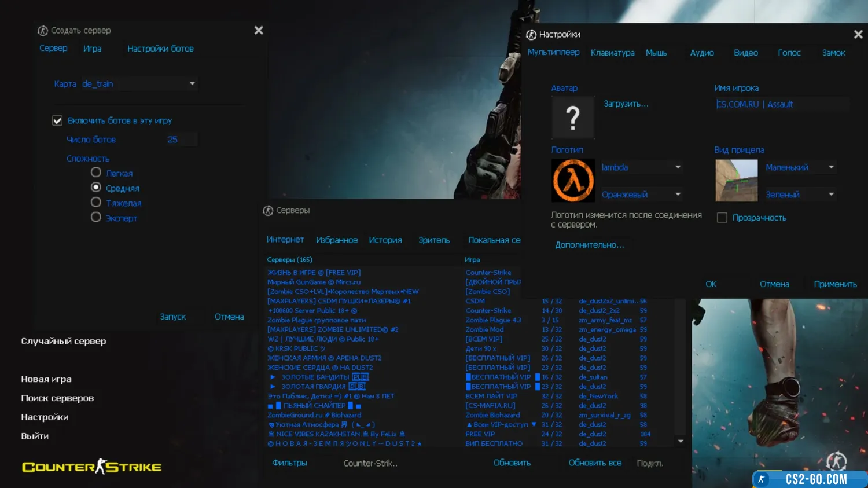The height and width of the screenshot is (488, 868).
Task: Uncheck Включить ботов в эту игру checkbox
Action: click(x=57, y=120)
